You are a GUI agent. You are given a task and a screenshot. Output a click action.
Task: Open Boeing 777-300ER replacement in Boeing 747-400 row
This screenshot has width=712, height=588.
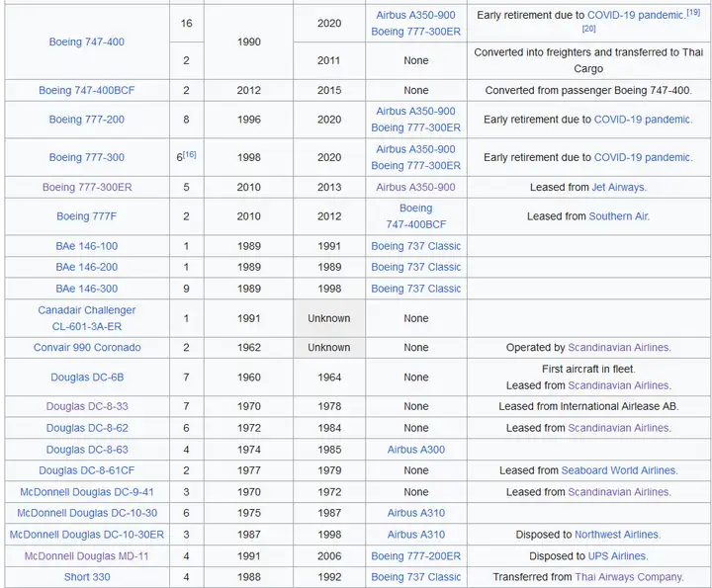pyautogui.click(x=416, y=32)
